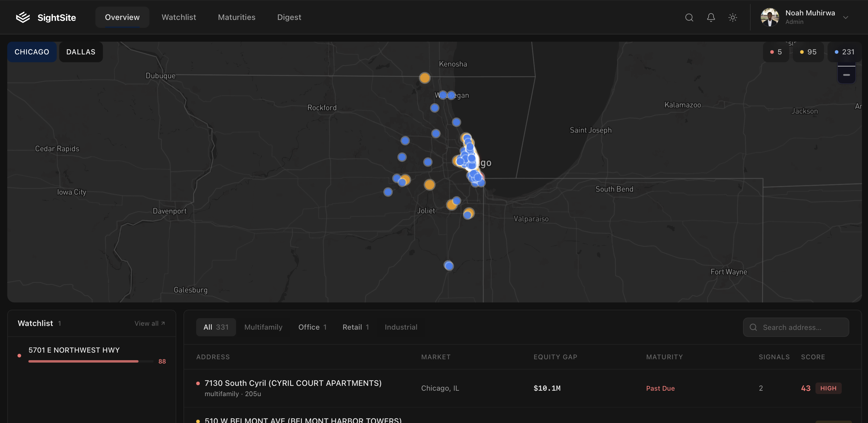Toggle the blue 231 marker filter pill
This screenshot has height=423, width=868.
click(844, 52)
